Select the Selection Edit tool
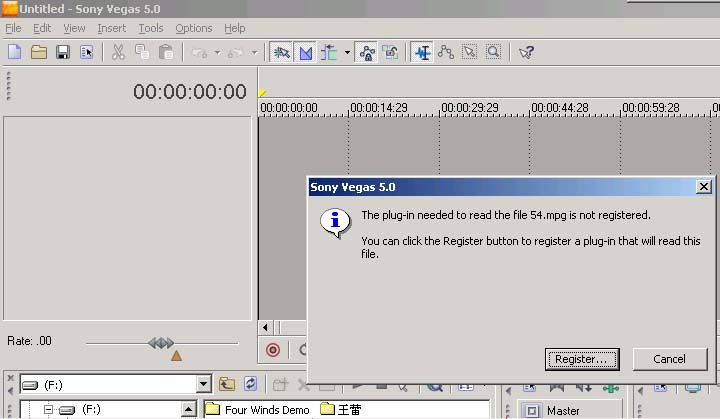This screenshot has height=419, width=720. [x=470, y=52]
